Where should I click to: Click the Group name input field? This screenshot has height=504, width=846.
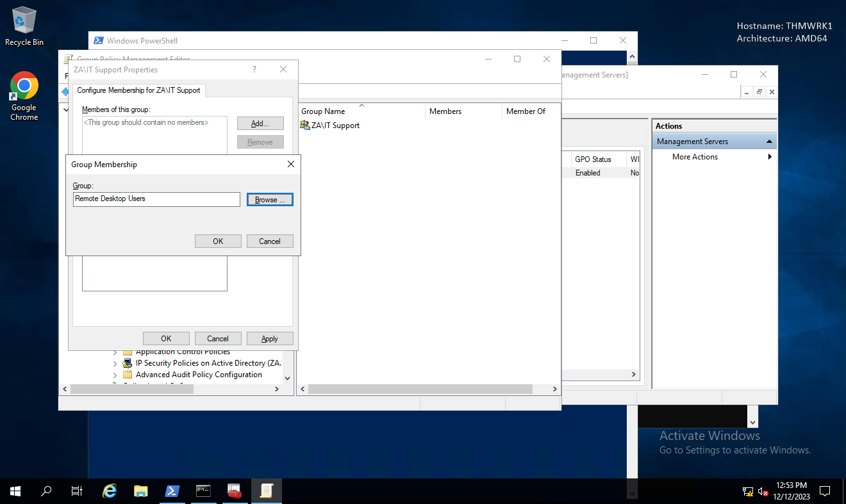pos(156,199)
